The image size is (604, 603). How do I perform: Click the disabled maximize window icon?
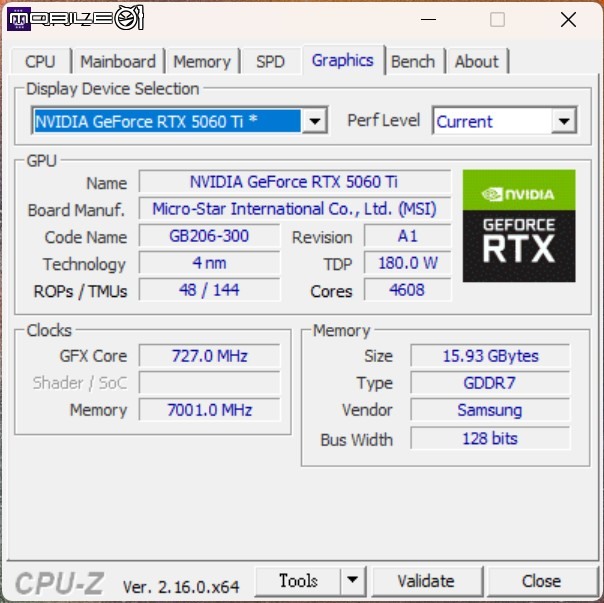coord(497,19)
